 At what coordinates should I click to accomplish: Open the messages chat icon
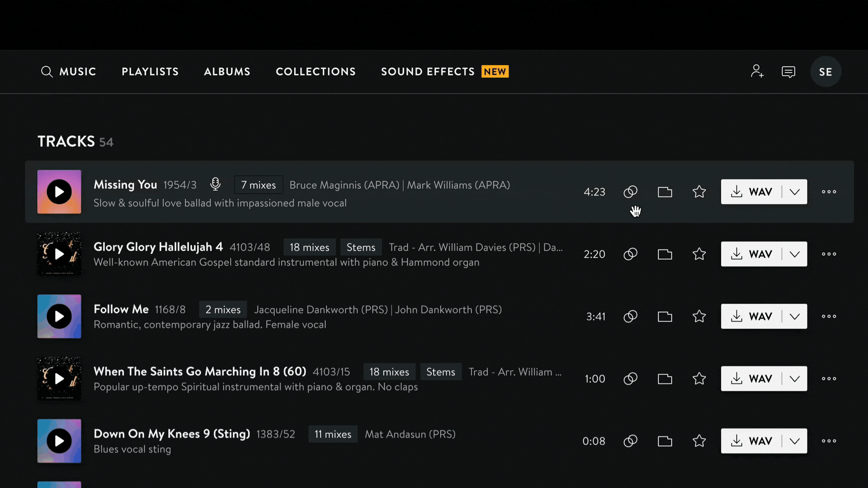(788, 72)
